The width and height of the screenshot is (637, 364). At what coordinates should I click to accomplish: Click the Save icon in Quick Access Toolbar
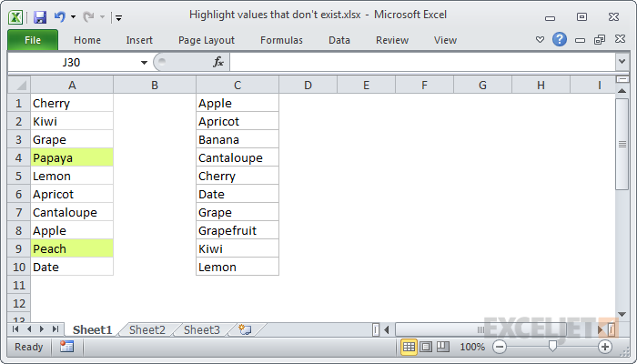39,16
